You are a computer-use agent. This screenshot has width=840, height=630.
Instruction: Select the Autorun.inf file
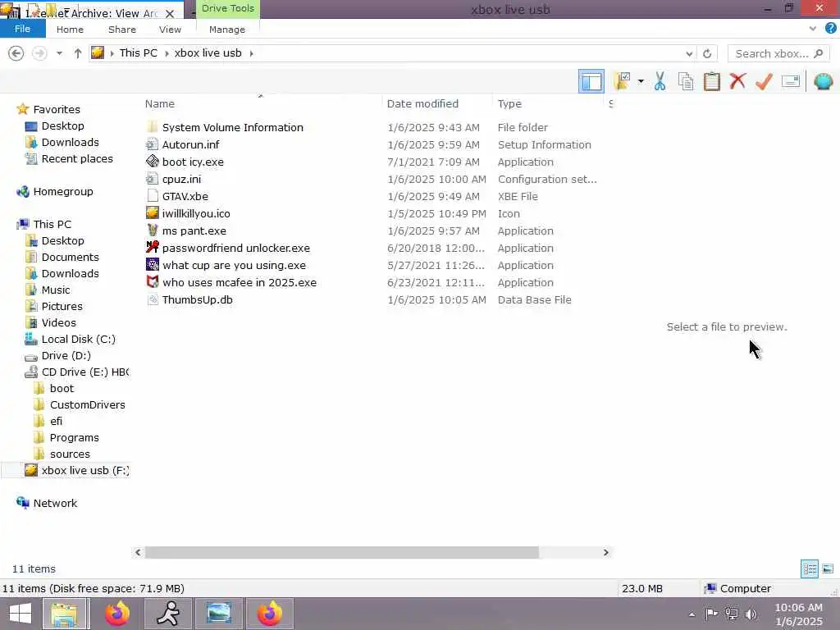[190, 144]
